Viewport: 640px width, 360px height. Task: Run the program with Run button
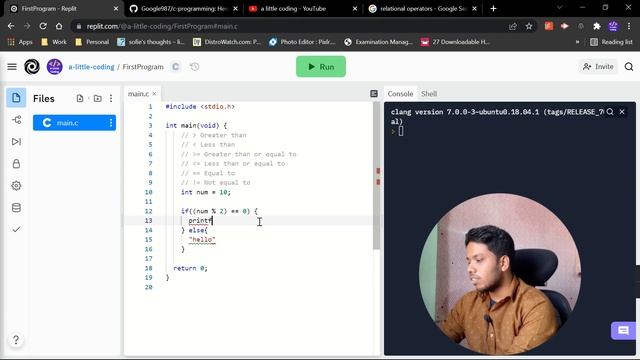point(321,67)
